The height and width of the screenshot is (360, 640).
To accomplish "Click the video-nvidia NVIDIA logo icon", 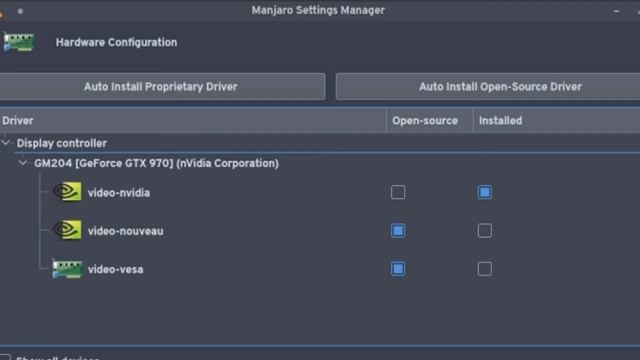I will click(67, 192).
